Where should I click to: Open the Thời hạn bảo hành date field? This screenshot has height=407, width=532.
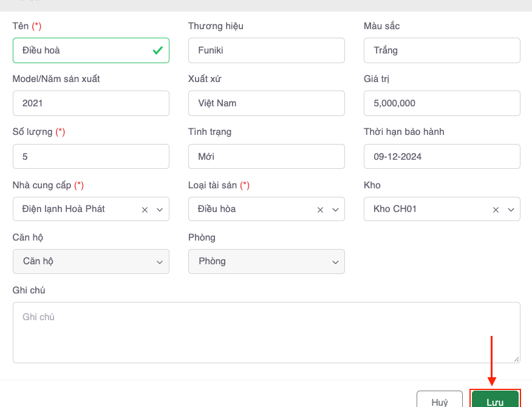click(x=442, y=156)
